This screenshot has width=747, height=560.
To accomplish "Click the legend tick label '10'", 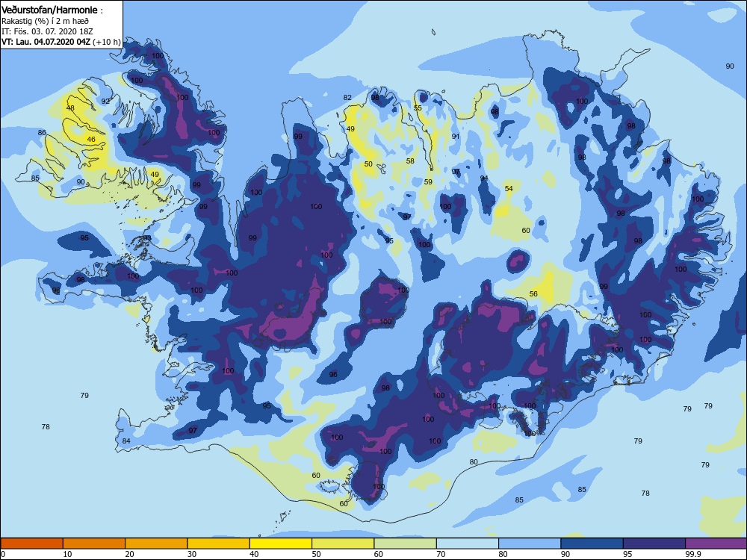I will [x=67, y=554].
